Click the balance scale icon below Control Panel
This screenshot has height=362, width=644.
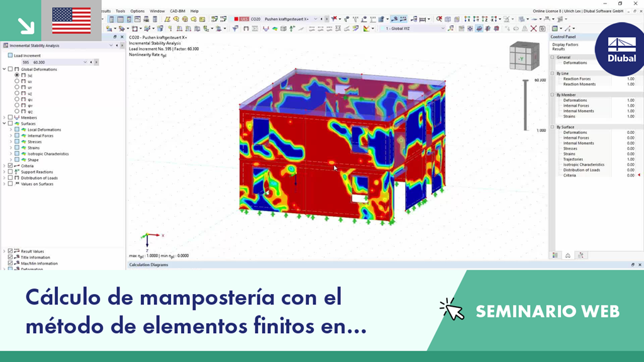tap(568, 255)
